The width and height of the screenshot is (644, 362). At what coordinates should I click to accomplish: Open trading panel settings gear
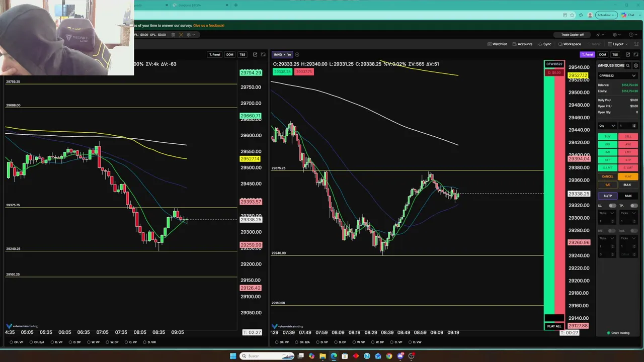(x=636, y=65)
